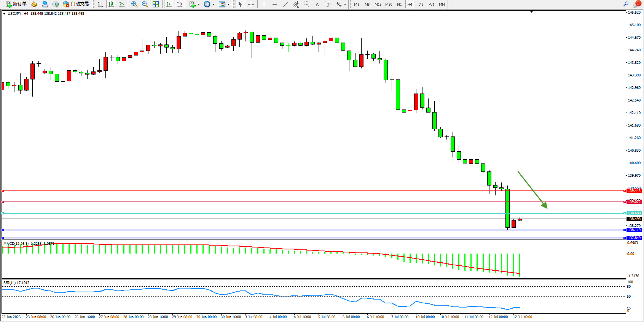Click the 新订单 new order button
The image size is (644, 322).
16,4
